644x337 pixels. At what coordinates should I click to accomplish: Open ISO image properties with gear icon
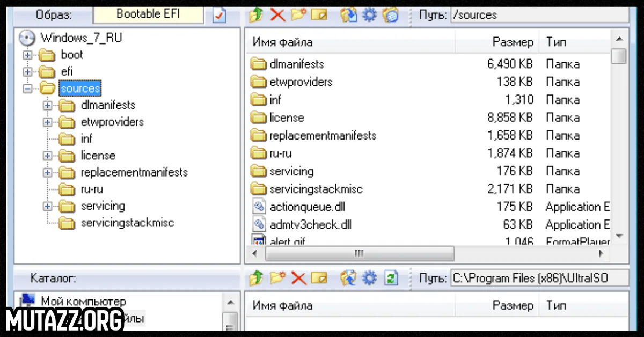coord(369,15)
